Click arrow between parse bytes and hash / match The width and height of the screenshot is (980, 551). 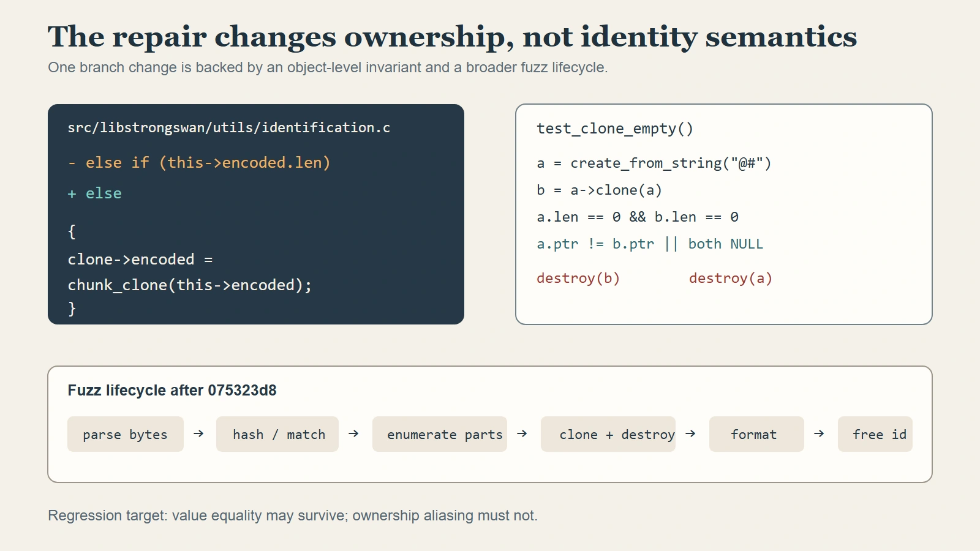coord(198,433)
